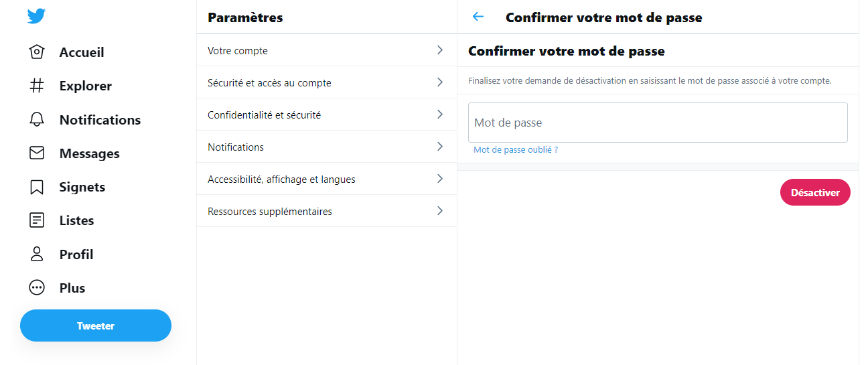Expand the Votre compte chevron
This screenshot has height=365, width=868.
(440, 50)
